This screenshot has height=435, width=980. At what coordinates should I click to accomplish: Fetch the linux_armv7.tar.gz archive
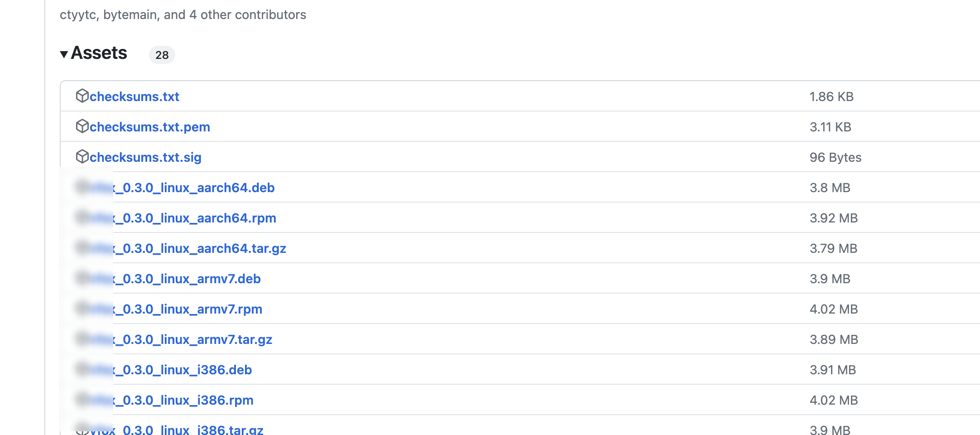(181, 339)
